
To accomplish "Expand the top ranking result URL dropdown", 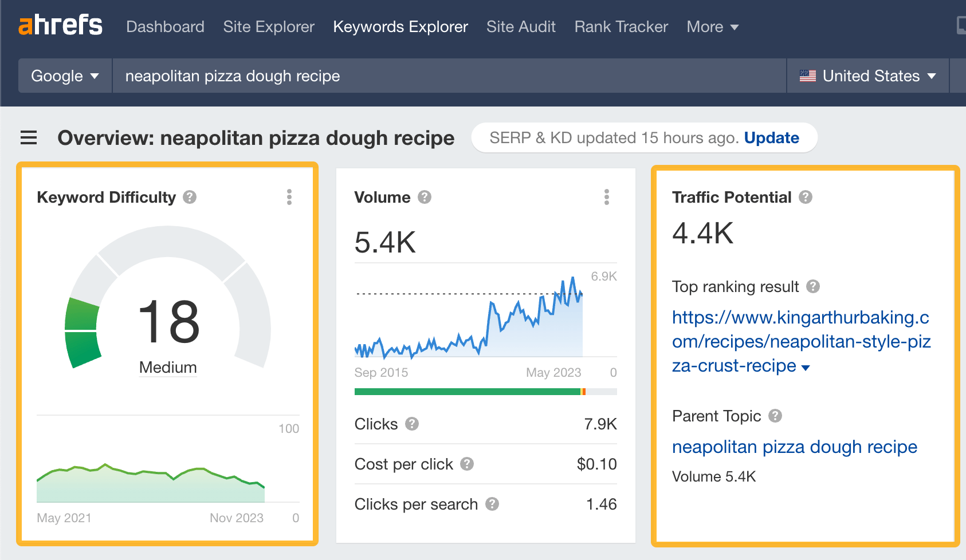I will [806, 367].
